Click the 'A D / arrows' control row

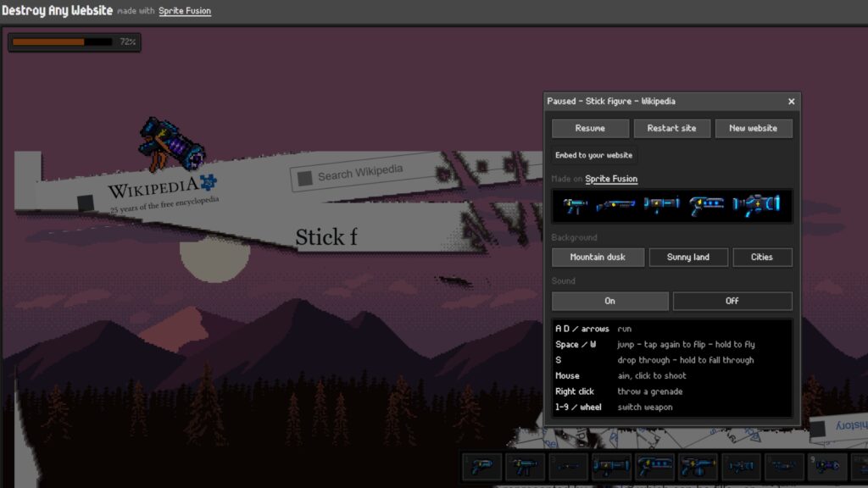pos(672,329)
